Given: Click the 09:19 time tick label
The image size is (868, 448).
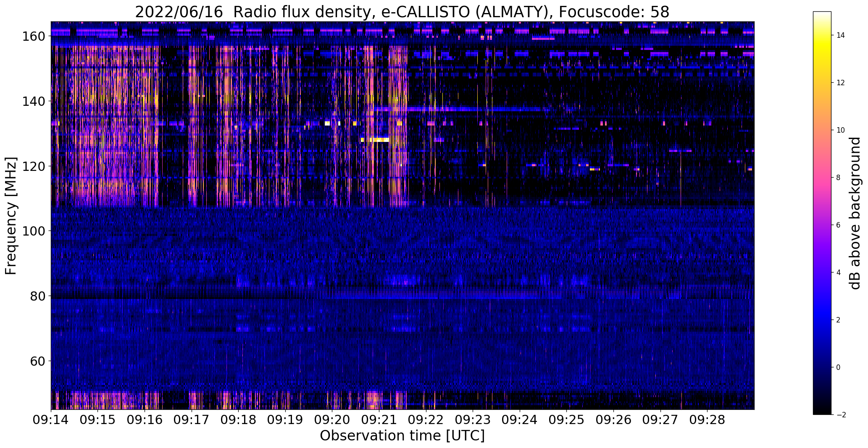Looking at the screenshot, I should point(286,420).
